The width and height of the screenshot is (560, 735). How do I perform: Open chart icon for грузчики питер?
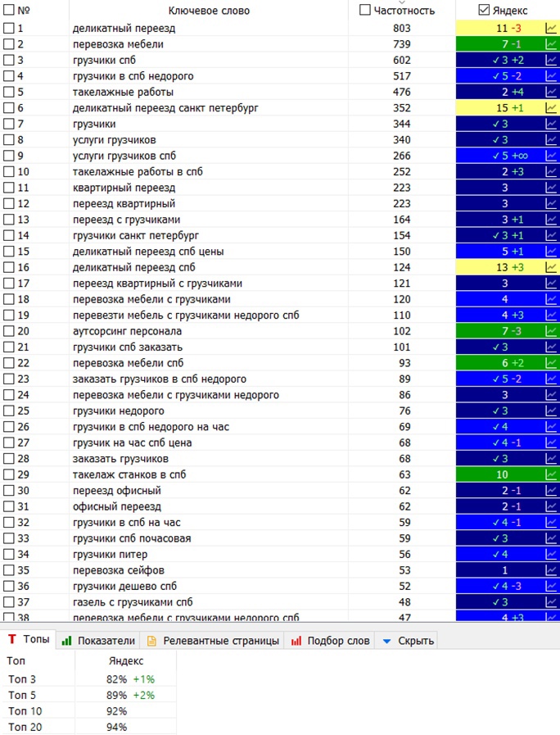click(x=551, y=554)
